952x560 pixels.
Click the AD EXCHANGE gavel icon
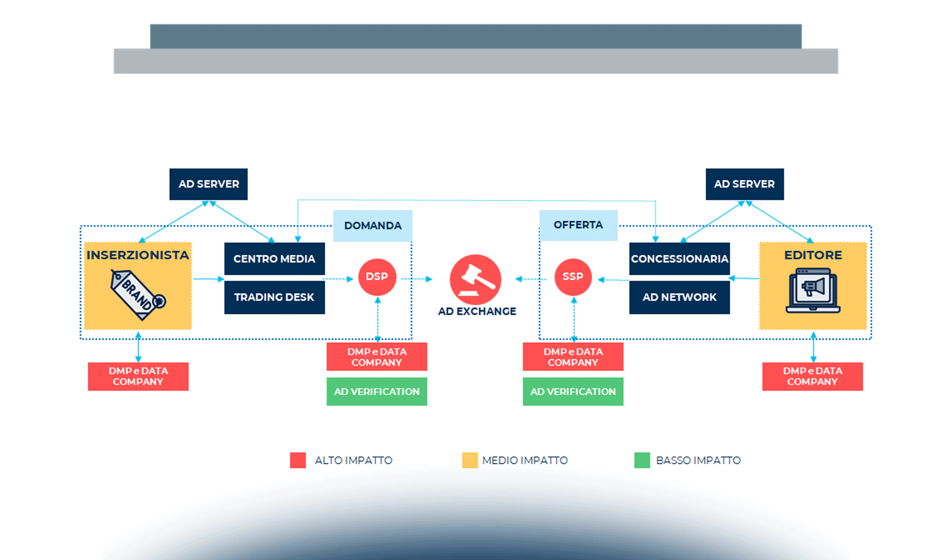point(476,280)
